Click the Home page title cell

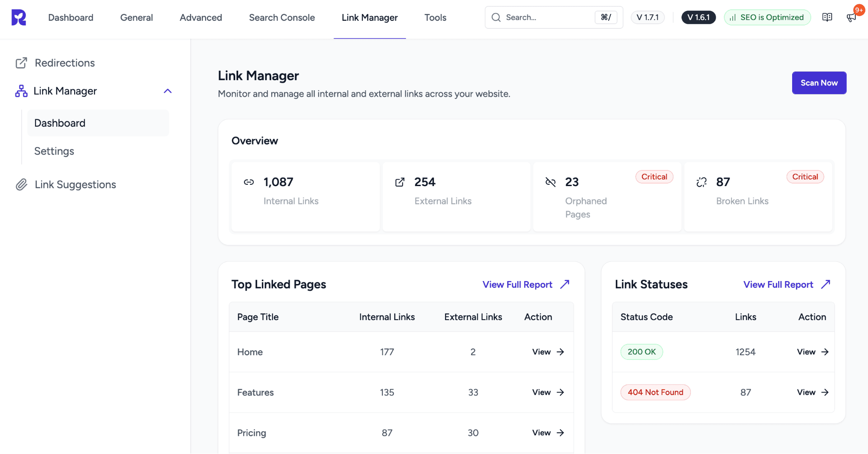tap(250, 352)
